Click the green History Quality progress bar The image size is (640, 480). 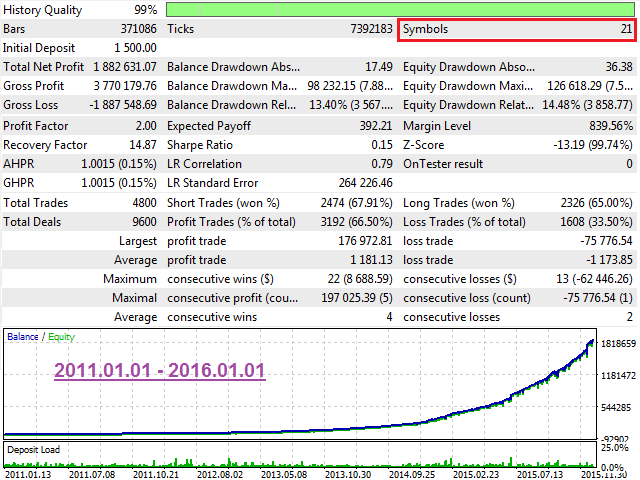click(x=400, y=10)
